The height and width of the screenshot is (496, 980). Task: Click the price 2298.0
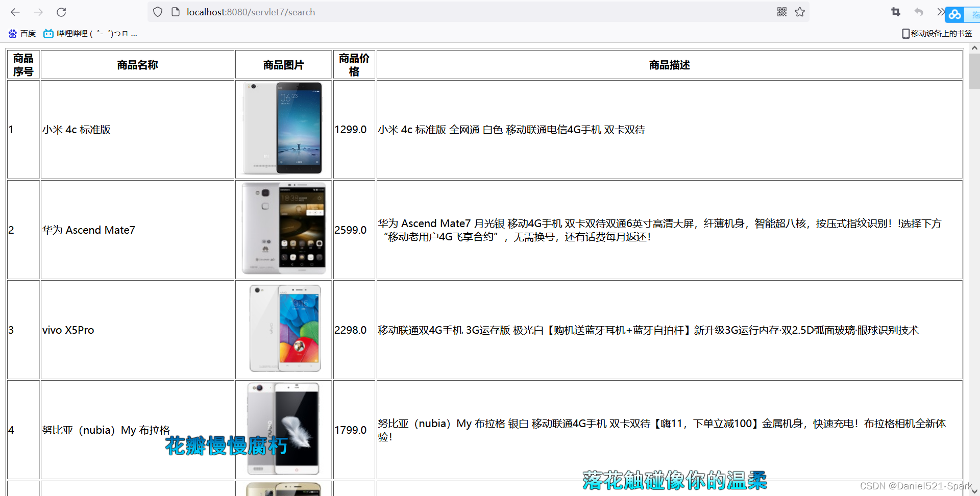tap(351, 330)
